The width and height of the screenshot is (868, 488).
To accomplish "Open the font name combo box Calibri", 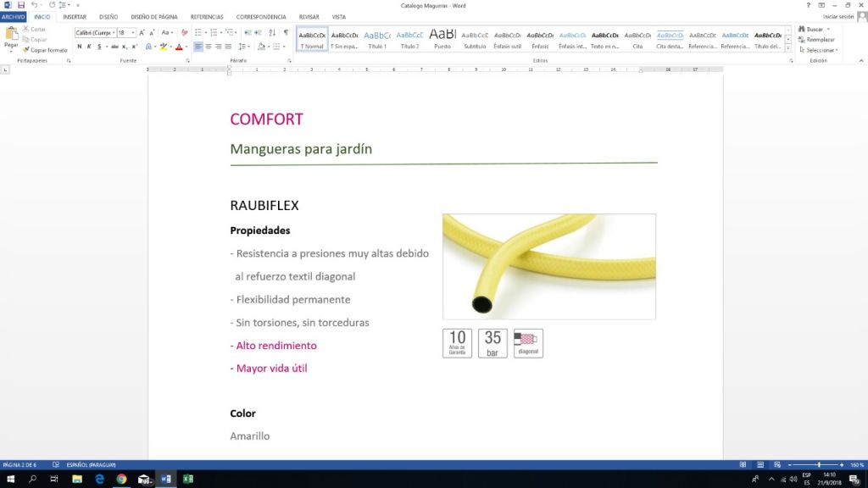I will point(95,33).
